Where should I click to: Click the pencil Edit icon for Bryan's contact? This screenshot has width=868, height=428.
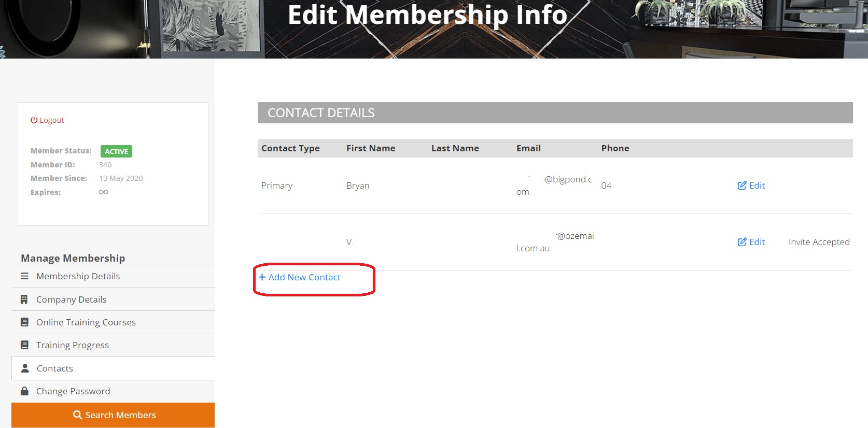pos(741,185)
